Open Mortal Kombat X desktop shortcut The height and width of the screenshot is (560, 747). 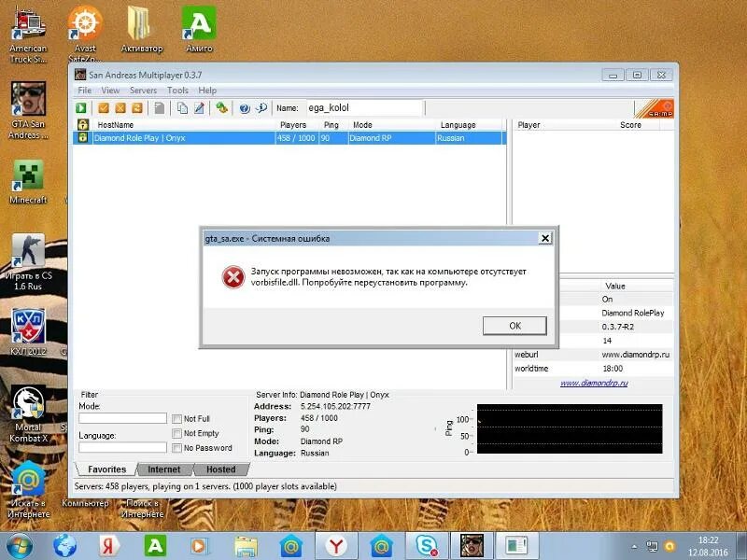point(28,414)
